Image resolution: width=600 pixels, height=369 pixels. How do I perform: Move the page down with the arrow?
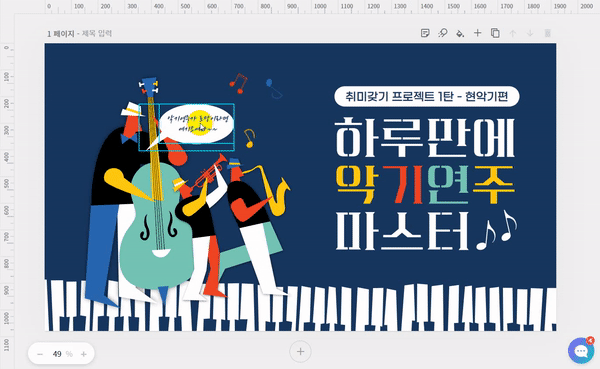click(530, 33)
